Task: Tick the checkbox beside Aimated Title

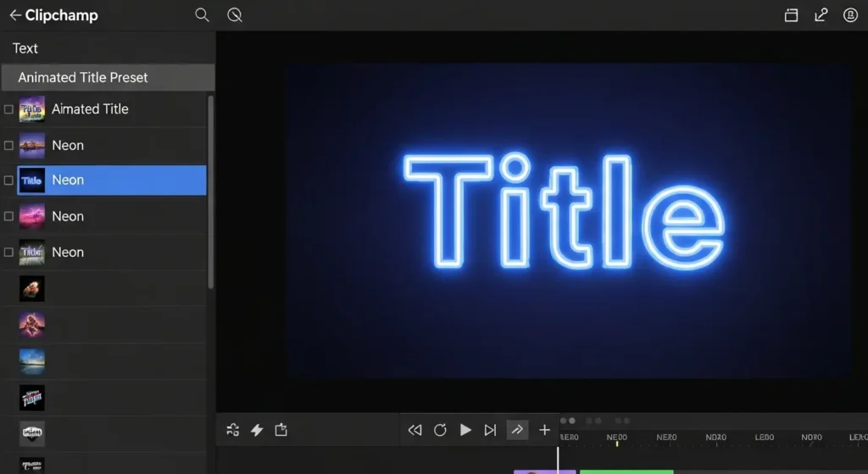Action: (x=9, y=109)
